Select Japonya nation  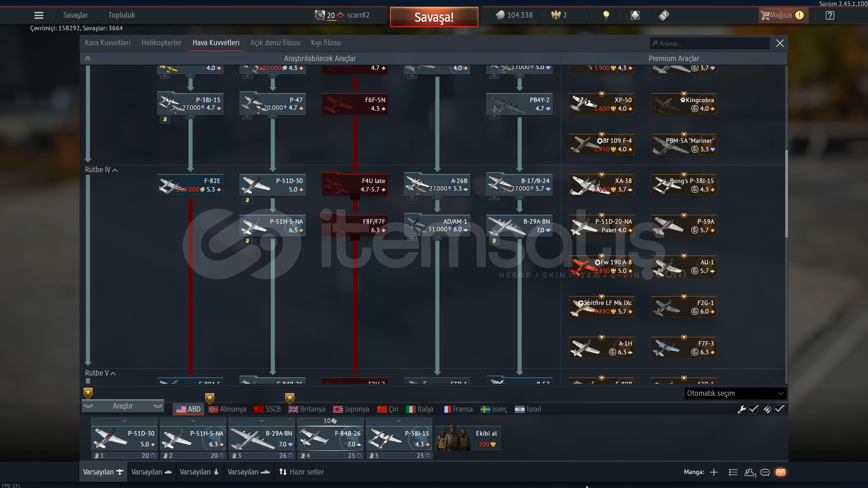coord(351,409)
